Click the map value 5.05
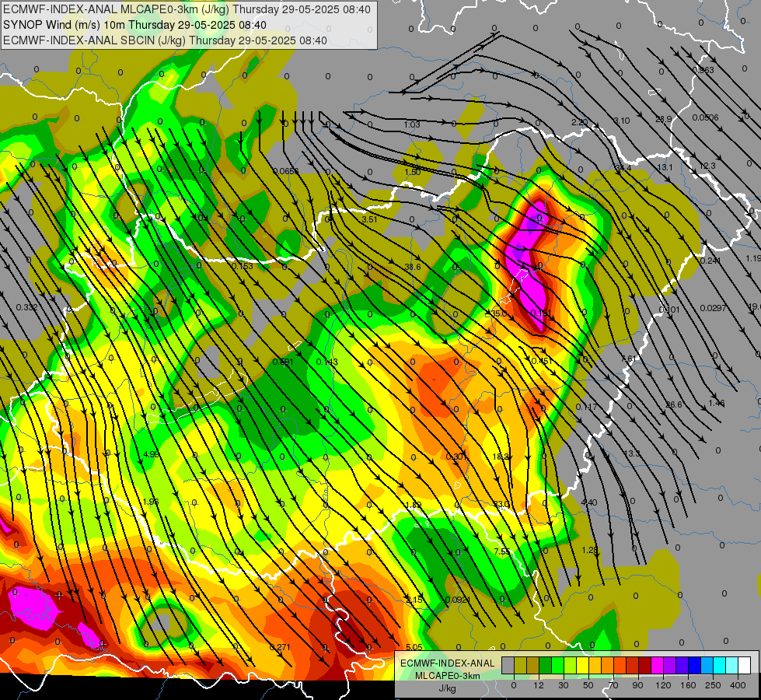Viewport: 761px width, 700px height. click(414, 646)
